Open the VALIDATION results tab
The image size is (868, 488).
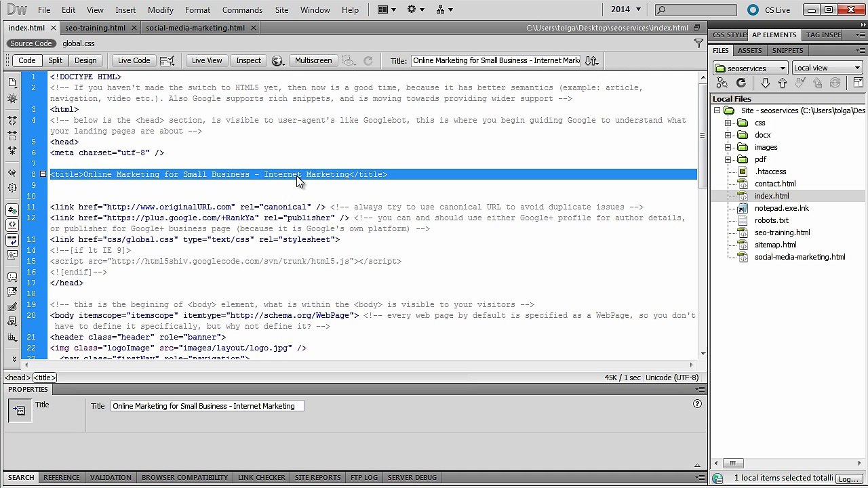[111, 477]
